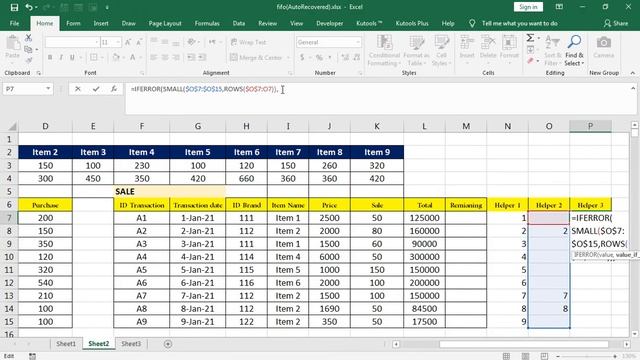Cancel the formula entry with X icon
The width and height of the screenshot is (640, 360).
78,89
